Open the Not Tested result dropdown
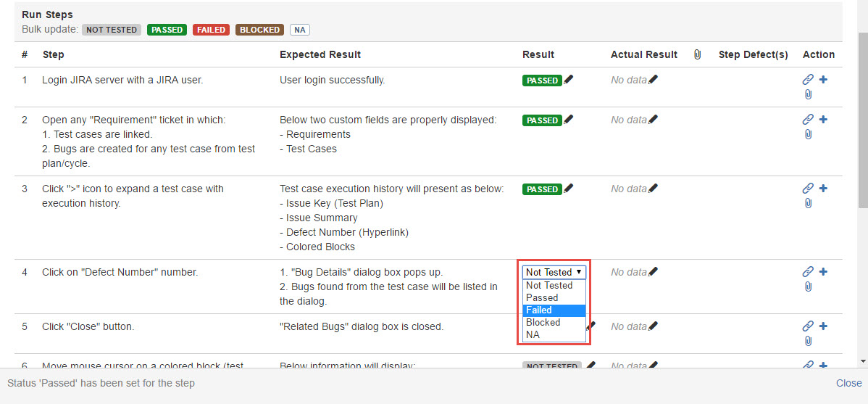Image resolution: width=868 pixels, height=404 pixels. [x=554, y=272]
